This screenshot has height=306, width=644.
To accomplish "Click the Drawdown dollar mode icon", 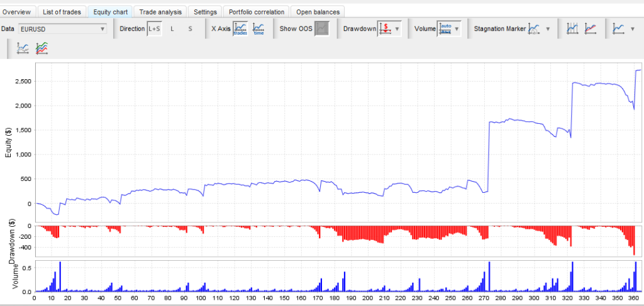I will coord(385,28).
